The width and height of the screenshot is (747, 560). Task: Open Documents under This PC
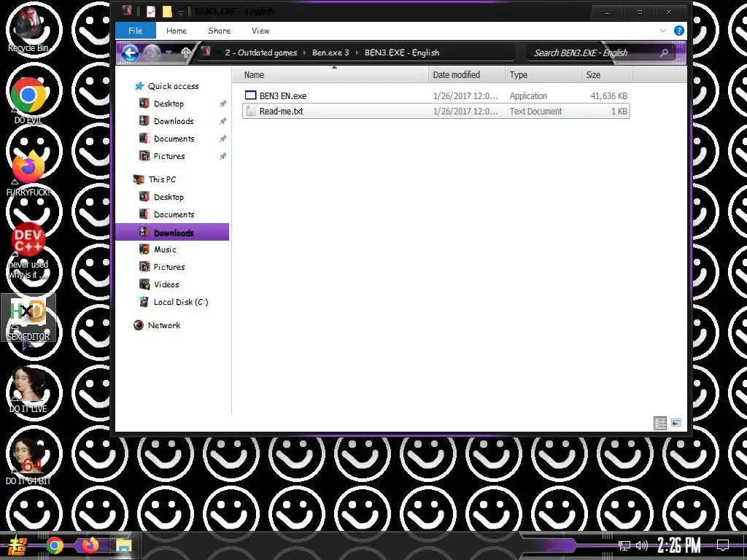167,214
